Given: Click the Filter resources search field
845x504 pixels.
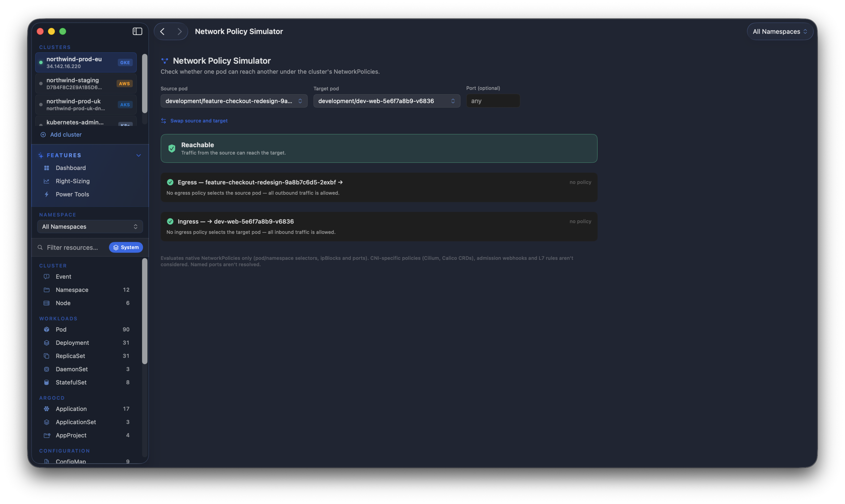Looking at the screenshot, I should pyautogui.click(x=72, y=247).
